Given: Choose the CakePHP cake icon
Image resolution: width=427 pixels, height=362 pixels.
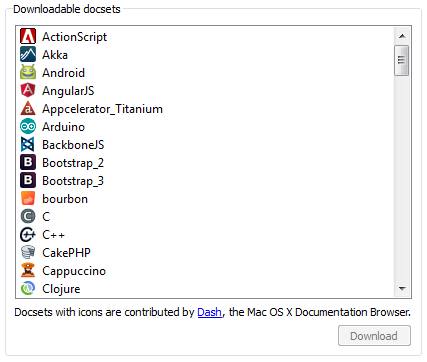Looking at the screenshot, I should tap(28, 253).
